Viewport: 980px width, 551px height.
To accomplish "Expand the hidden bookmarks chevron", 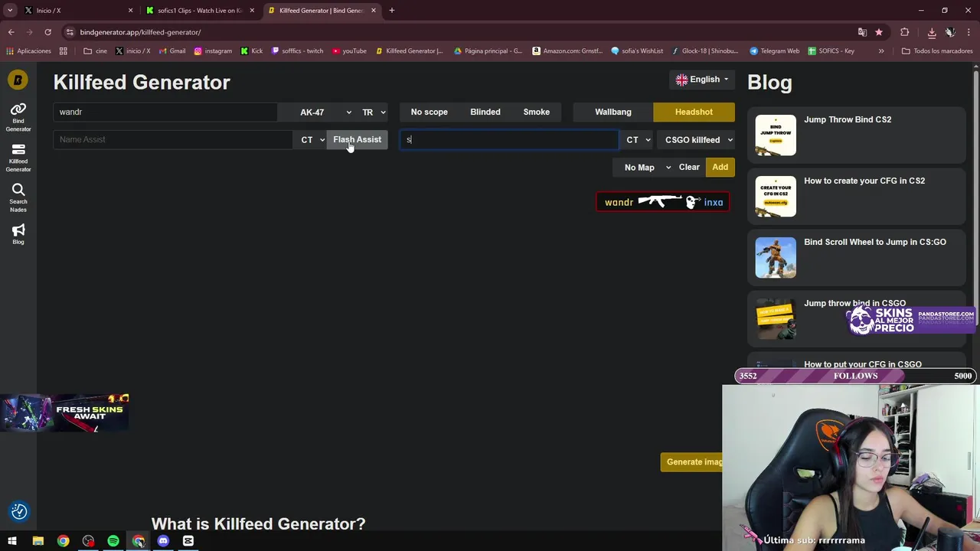I will [881, 51].
